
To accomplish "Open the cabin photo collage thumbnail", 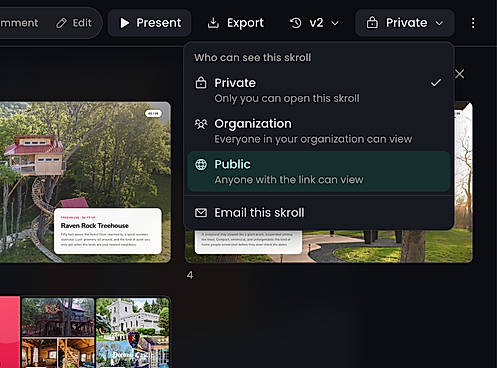I will [x=58, y=333].
